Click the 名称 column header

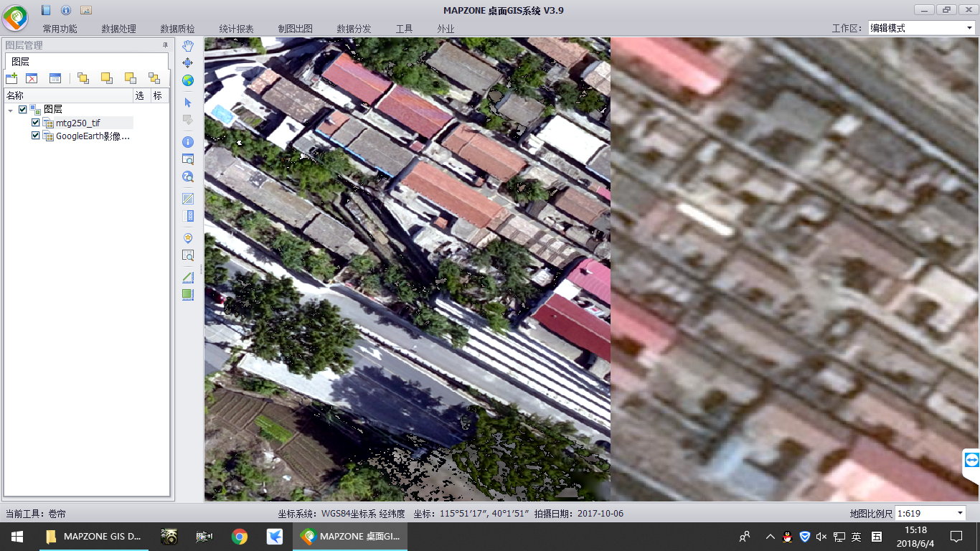68,95
